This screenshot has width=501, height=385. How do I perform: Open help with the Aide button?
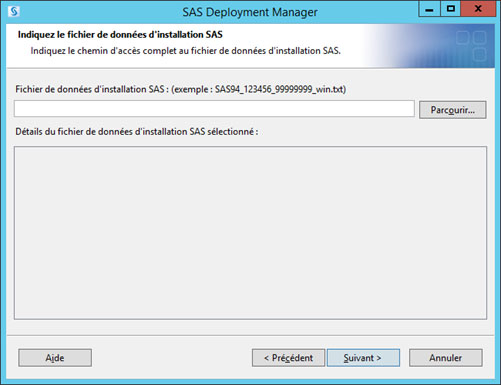[x=55, y=358]
